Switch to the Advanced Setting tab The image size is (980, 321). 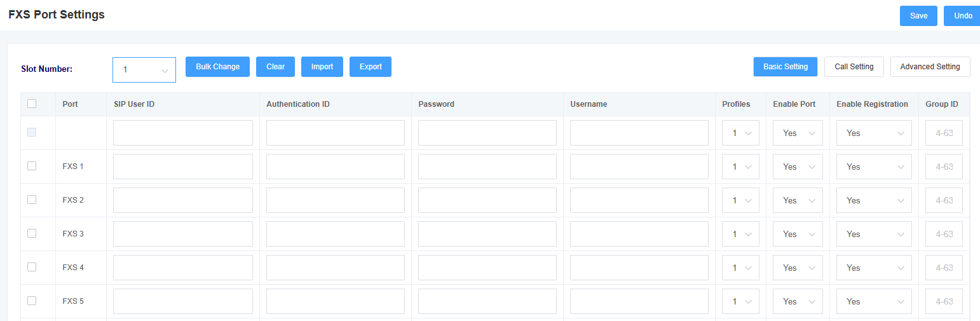pos(930,67)
